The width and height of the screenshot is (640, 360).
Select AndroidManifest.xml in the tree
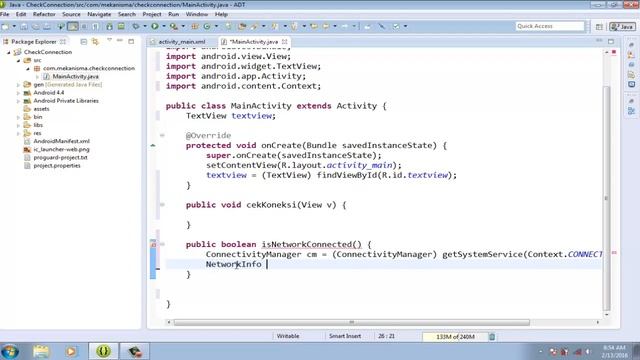(61, 141)
